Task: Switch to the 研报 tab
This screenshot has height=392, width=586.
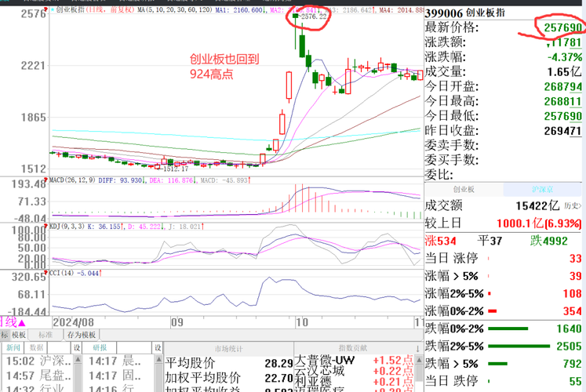Action: coord(100,347)
